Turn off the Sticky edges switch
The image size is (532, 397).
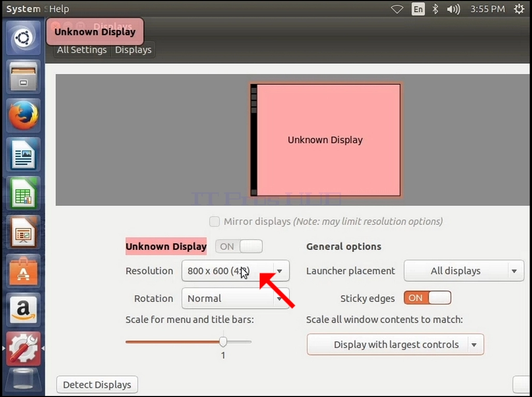click(x=427, y=298)
